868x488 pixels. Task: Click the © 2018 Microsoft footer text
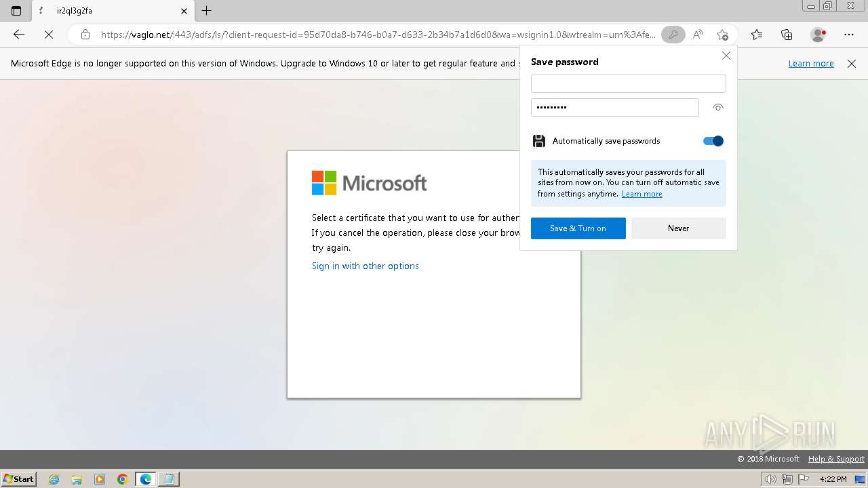(768, 459)
